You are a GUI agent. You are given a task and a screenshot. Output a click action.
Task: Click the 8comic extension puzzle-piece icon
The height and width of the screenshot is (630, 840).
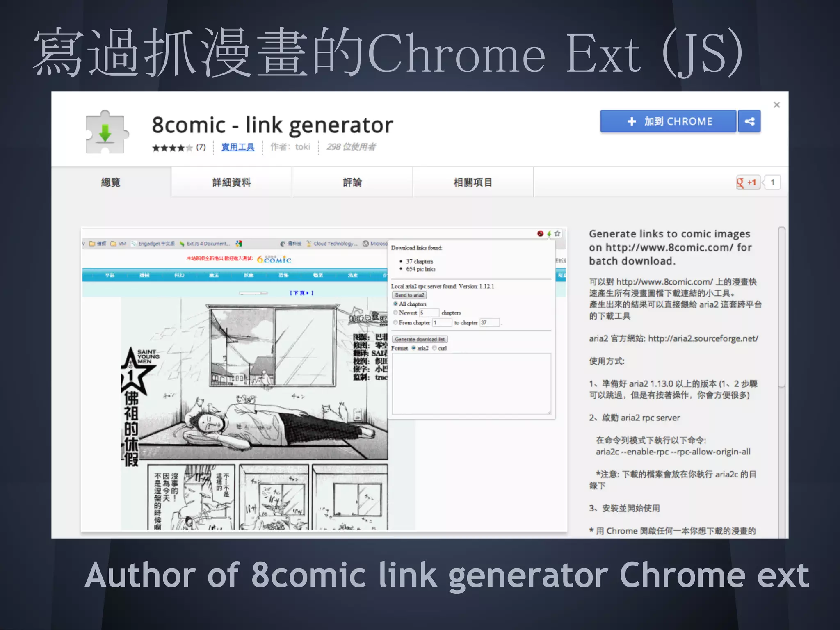(x=107, y=132)
